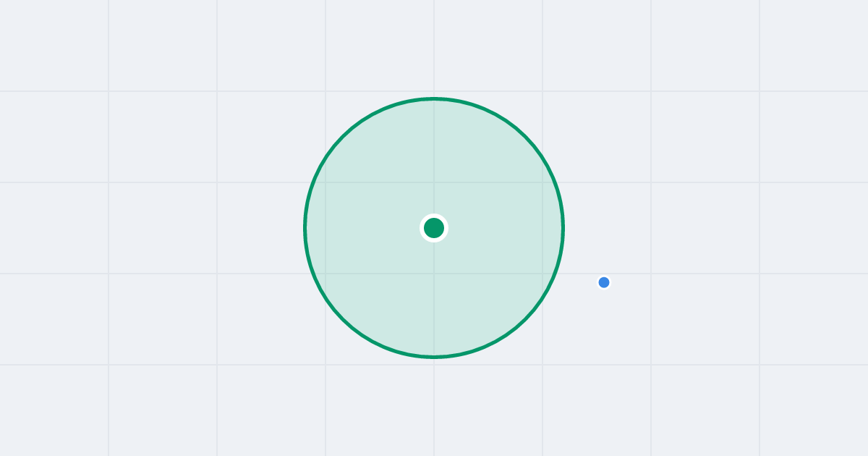Select the small blue dot marker
Screen dimensions: 868x456
click(x=604, y=282)
